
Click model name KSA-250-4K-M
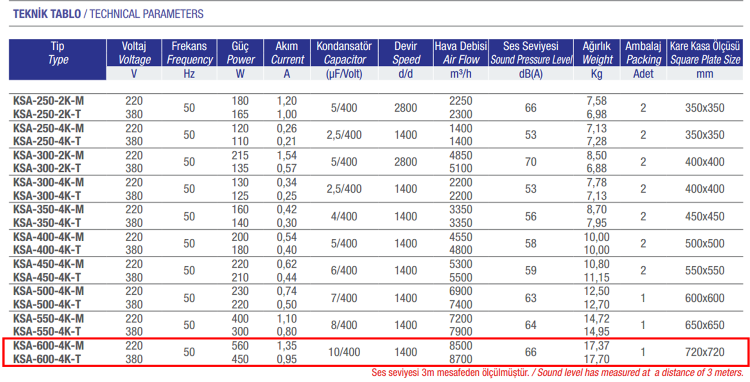pyautogui.click(x=48, y=128)
